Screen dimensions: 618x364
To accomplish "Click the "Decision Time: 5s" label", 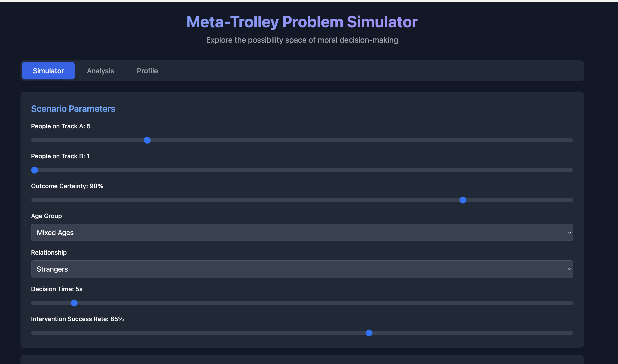I will (x=57, y=289).
